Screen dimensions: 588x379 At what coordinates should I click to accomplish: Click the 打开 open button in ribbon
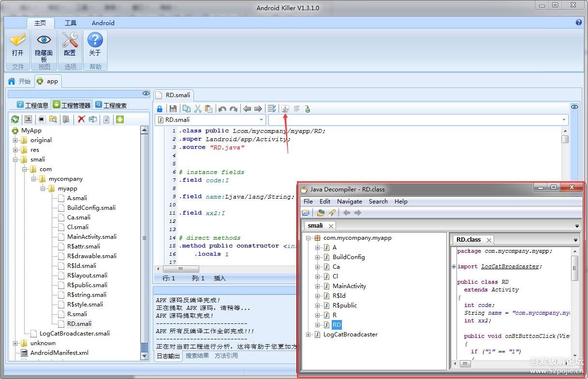[x=18, y=45]
